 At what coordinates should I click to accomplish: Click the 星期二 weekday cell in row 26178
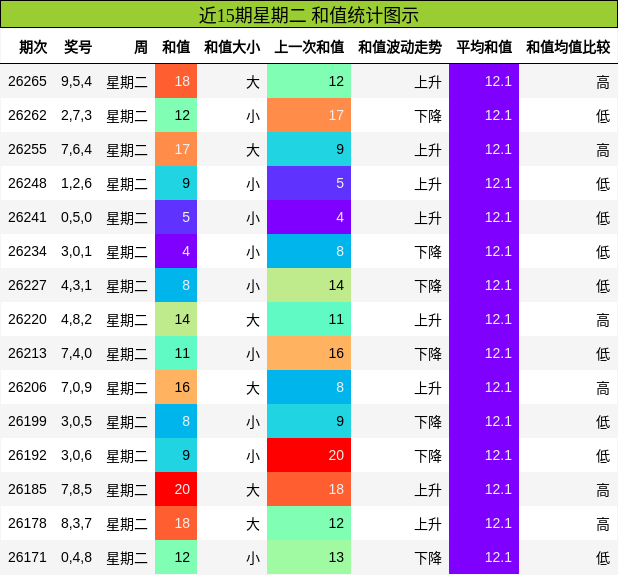pos(127,524)
